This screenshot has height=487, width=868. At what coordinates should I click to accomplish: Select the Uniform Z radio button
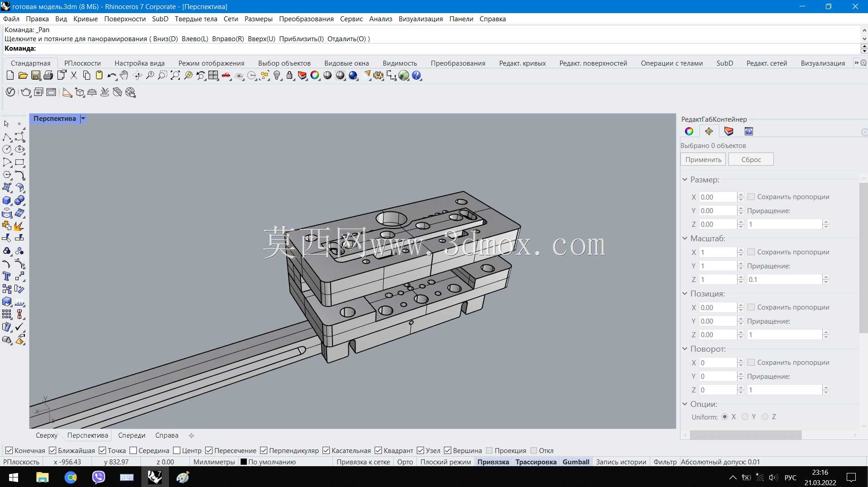[765, 417]
